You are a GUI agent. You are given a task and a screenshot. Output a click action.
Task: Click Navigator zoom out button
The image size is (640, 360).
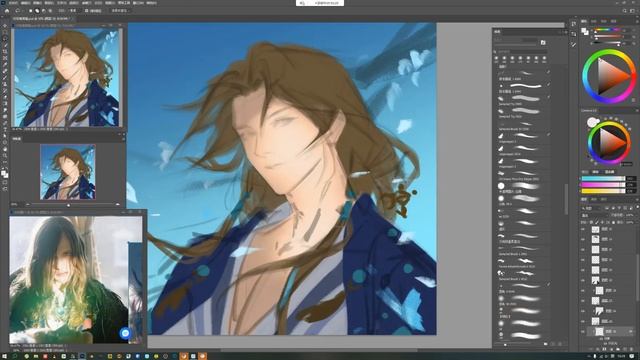point(28,204)
